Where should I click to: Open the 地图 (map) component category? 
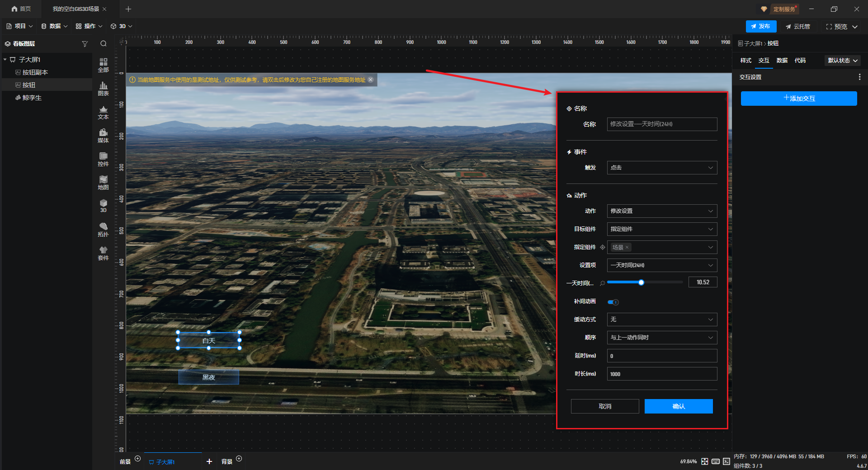(103, 182)
